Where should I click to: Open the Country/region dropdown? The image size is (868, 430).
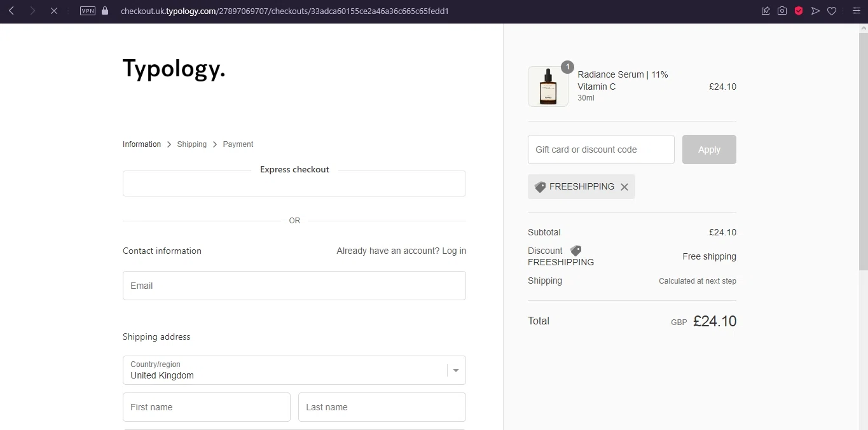[x=294, y=370]
